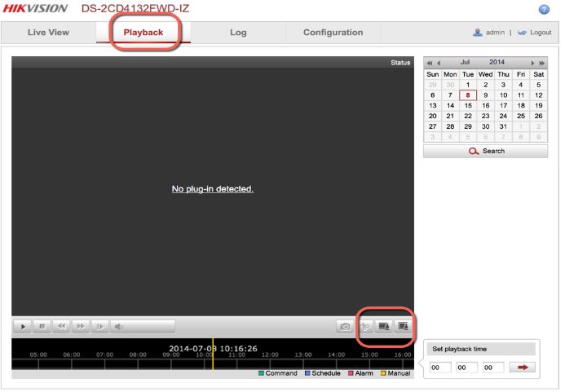Go to previous year in calendar
565x392 pixels.
tap(429, 63)
